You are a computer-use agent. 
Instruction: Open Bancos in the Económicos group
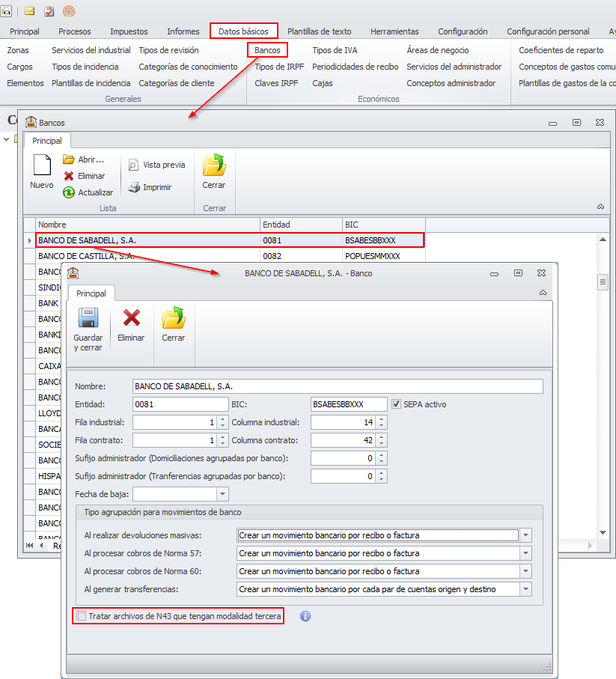[x=267, y=50]
